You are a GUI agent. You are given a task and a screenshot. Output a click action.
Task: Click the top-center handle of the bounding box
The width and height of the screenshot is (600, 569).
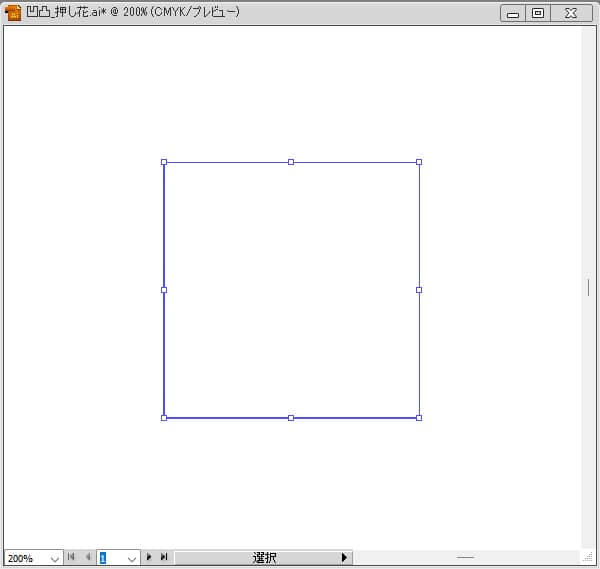click(x=291, y=162)
